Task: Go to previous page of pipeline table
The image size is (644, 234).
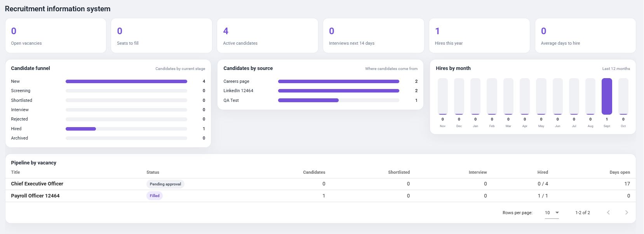Action: 608,212
